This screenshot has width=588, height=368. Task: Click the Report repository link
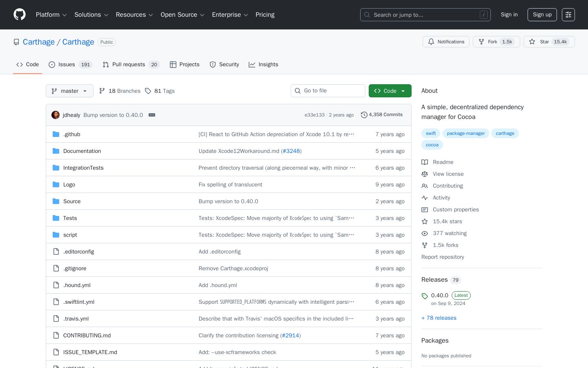(443, 257)
